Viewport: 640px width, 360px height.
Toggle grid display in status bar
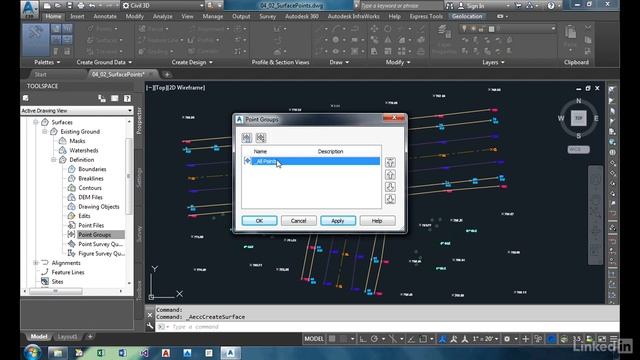tap(332, 339)
